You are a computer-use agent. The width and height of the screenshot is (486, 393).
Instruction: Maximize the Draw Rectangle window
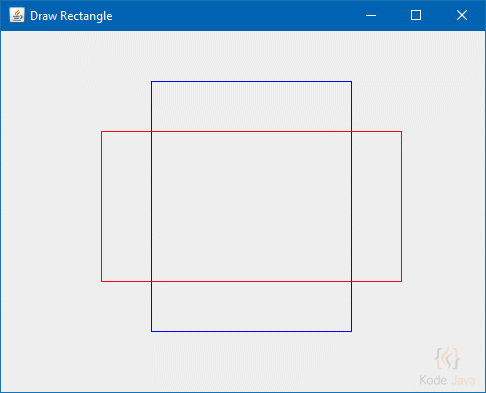[x=416, y=15]
